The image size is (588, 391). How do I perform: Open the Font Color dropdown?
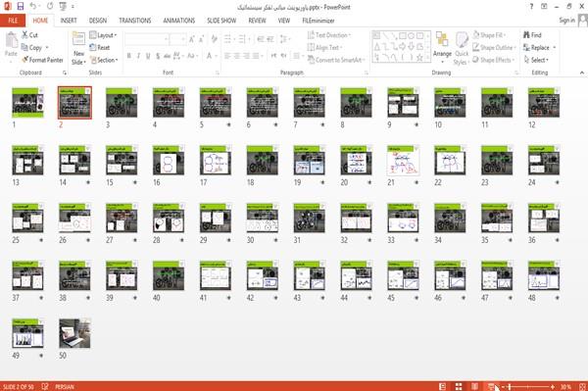216,56
